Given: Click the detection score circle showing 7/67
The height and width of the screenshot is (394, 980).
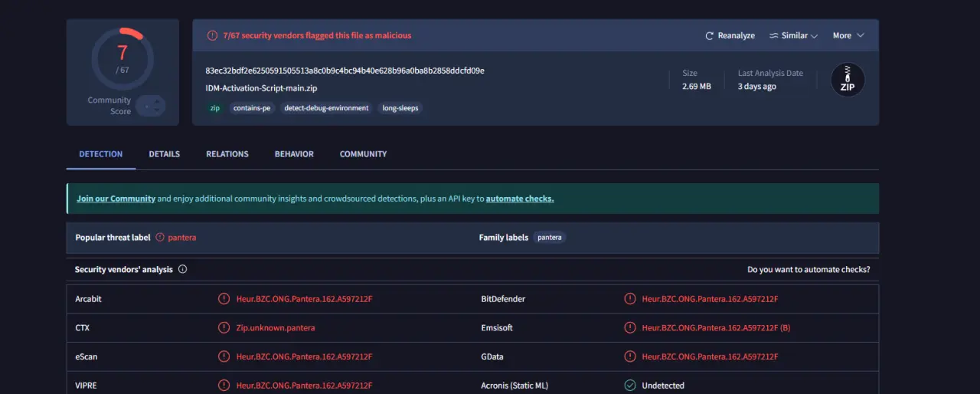Looking at the screenshot, I should point(122,59).
